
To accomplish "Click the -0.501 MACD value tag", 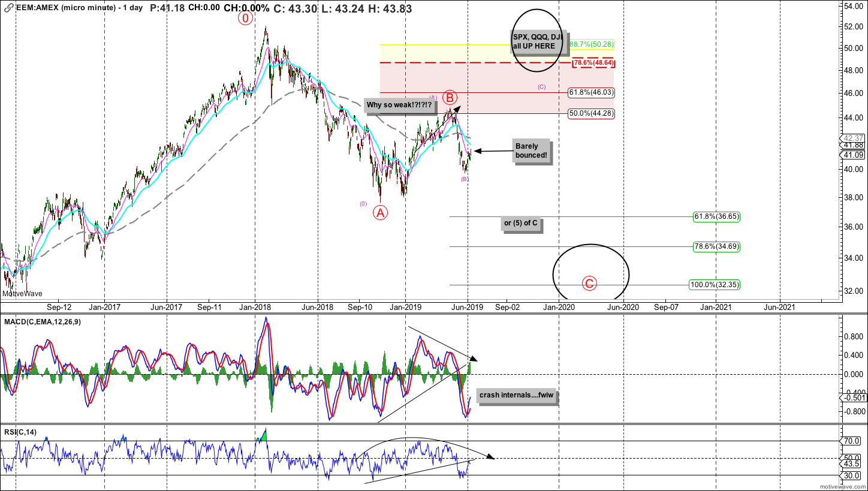I will (854, 397).
